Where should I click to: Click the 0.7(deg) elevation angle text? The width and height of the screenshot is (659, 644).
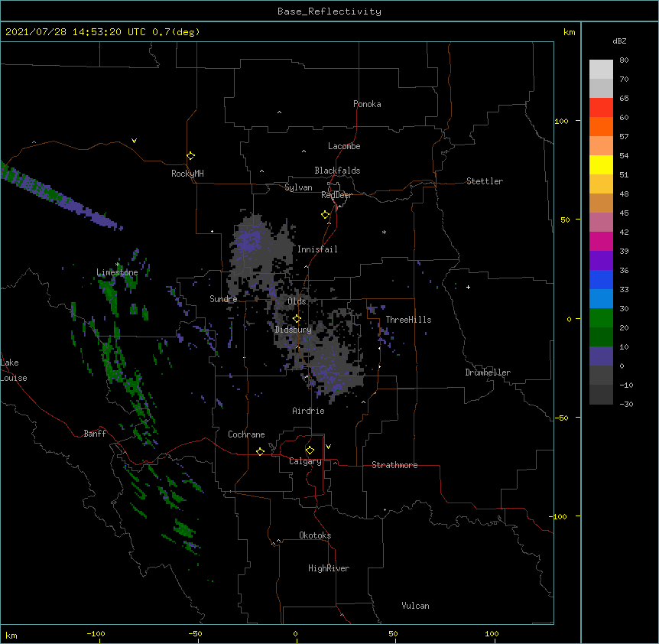(x=176, y=32)
